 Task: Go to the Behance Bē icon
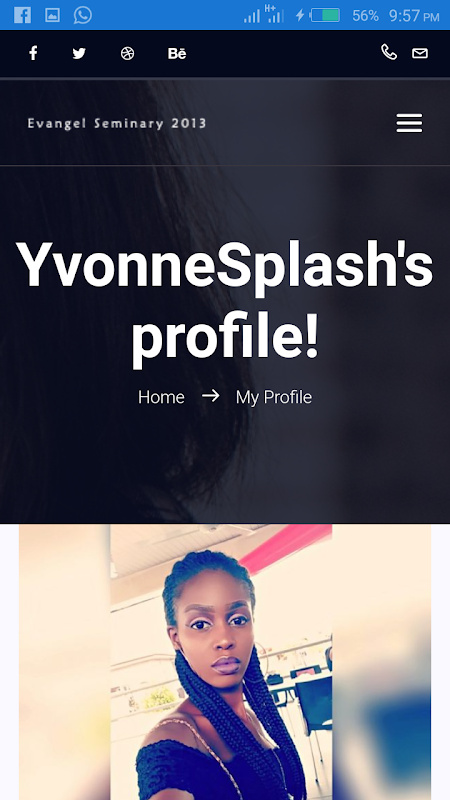coord(177,54)
